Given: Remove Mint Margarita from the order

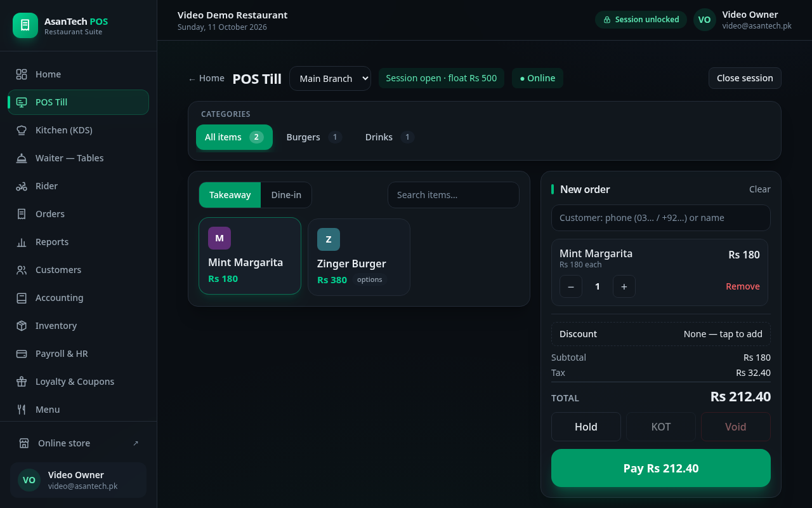Looking at the screenshot, I should coord(743,286).
